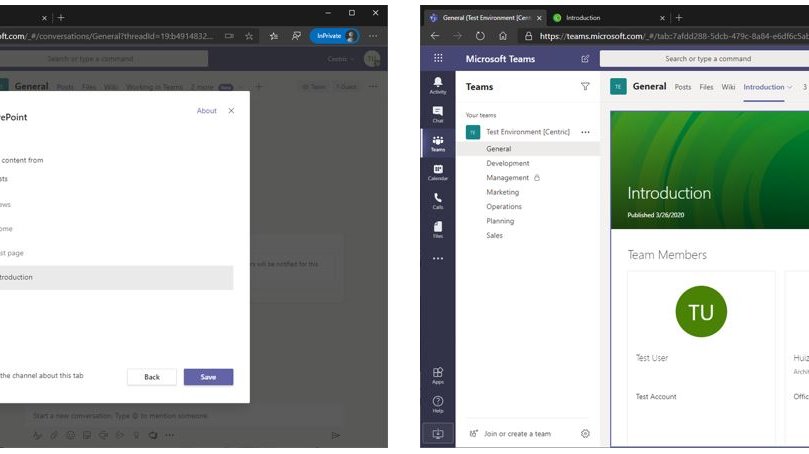Save the SharePoint tab

click(x=208, y=377)
